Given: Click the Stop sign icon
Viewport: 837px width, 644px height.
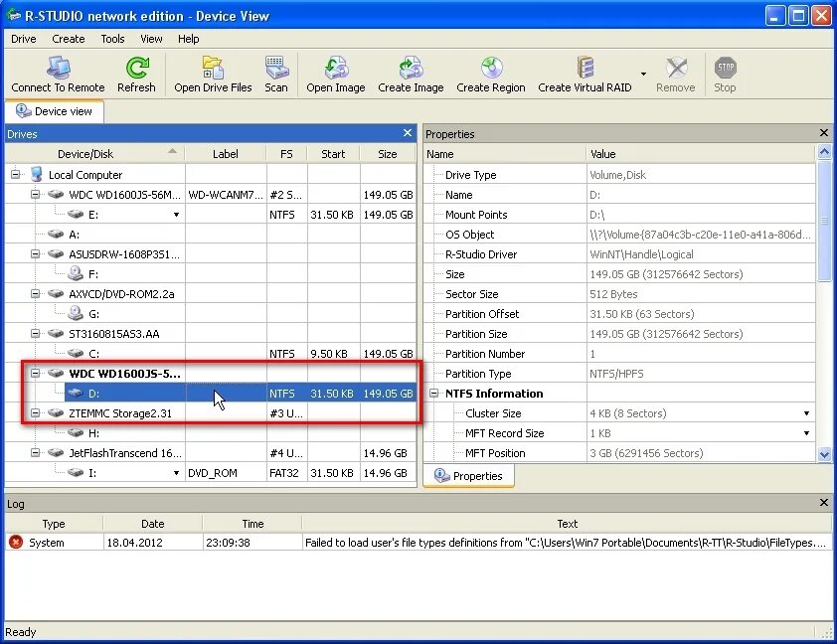Looking at the screenshot, I should (725, 68).
